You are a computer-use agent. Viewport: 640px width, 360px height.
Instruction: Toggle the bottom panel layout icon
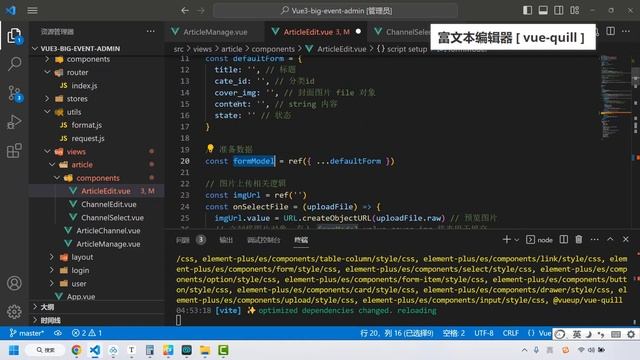(543, 10)
